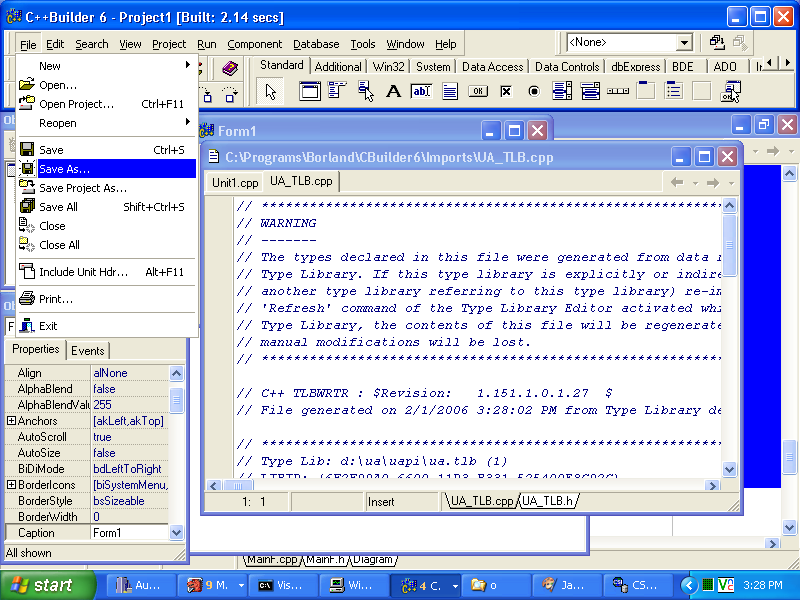Pick the ComboBox component icon
800x600 pixels.
coord(590,91)
